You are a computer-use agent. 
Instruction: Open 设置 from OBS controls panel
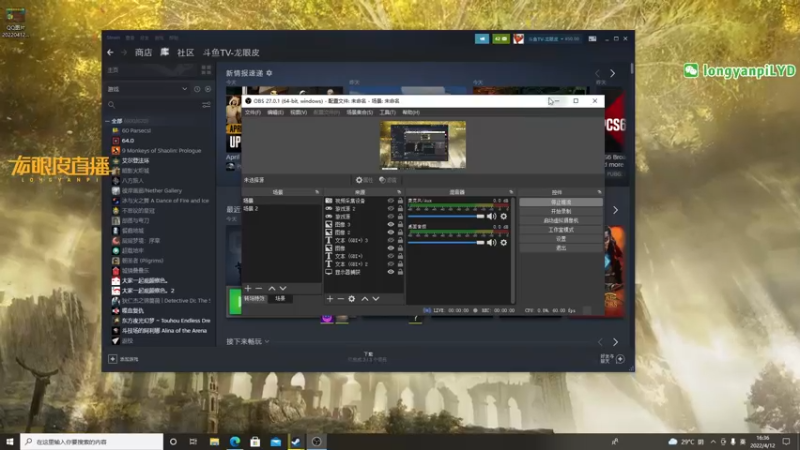[x=561, y=239]
